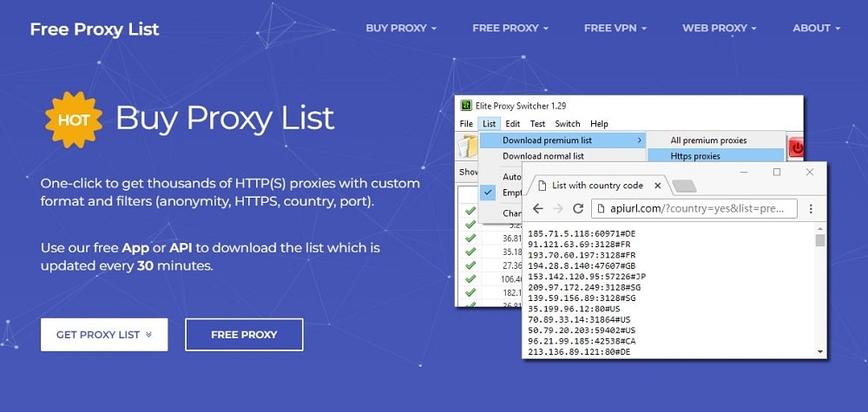Click proxy entry 194.28.8.140:47607#GB
868x412 pixels.
582,266
